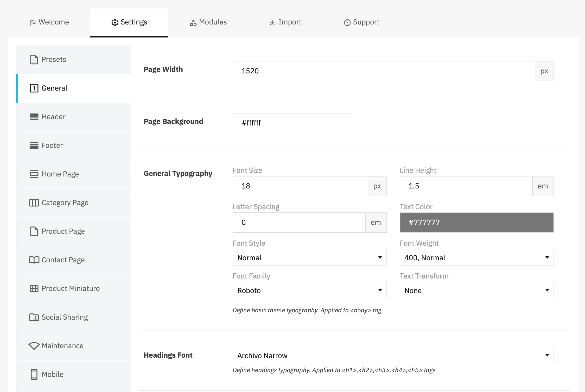
Task: Open the Font Family Roboto dropdown
Action: [x=310, y=290]
